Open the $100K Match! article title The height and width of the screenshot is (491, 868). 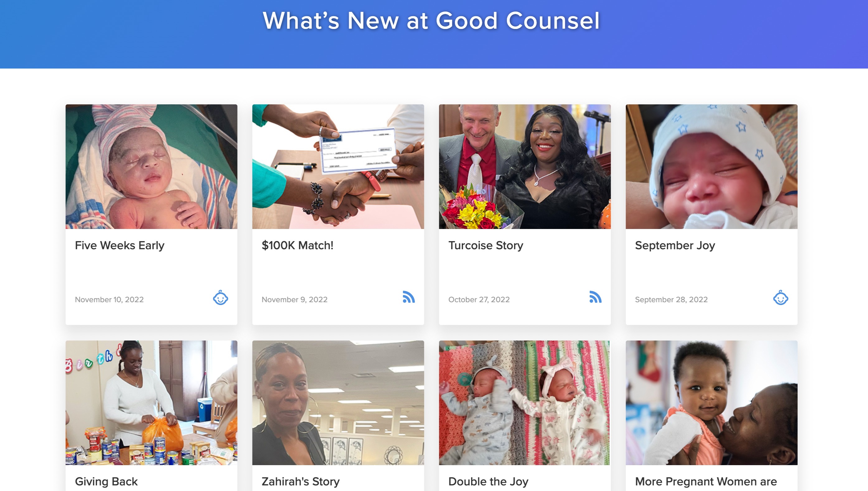pyautogui.click(x=298, y=245)
